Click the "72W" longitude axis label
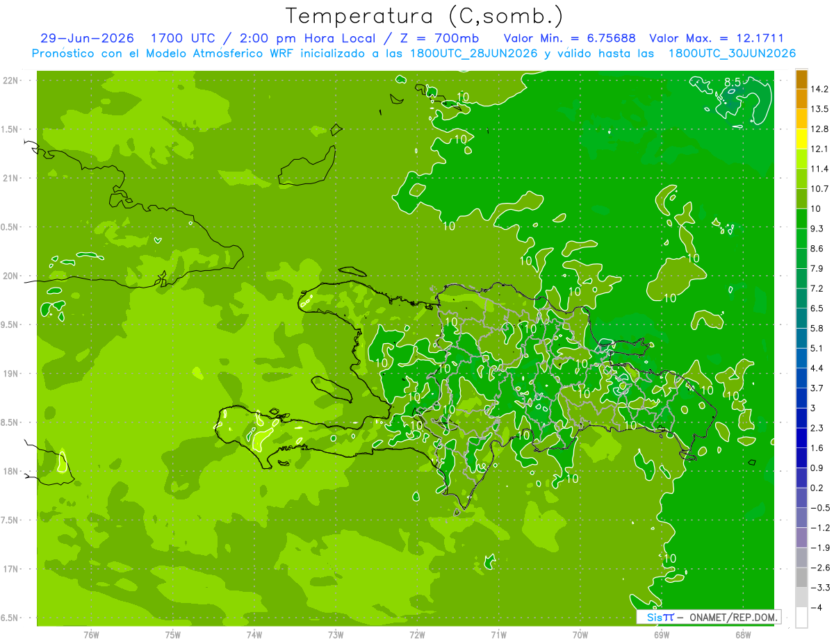This screenshot has height=644, width=834. (417, 634)
